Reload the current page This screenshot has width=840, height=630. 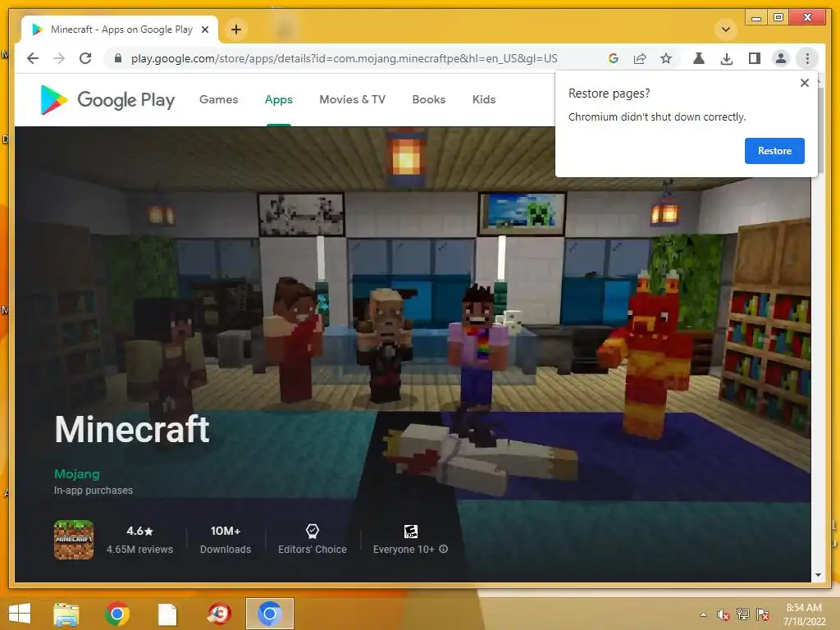(85, 58)
